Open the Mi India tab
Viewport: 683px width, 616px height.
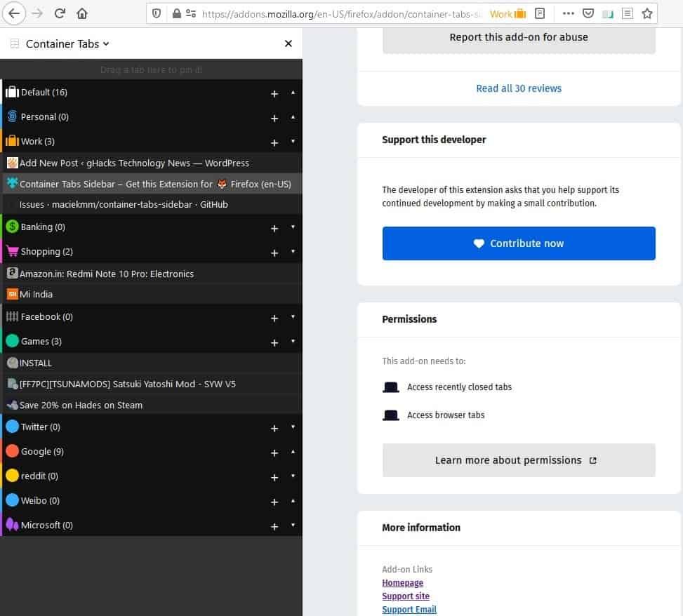click(x=152, y=294)
